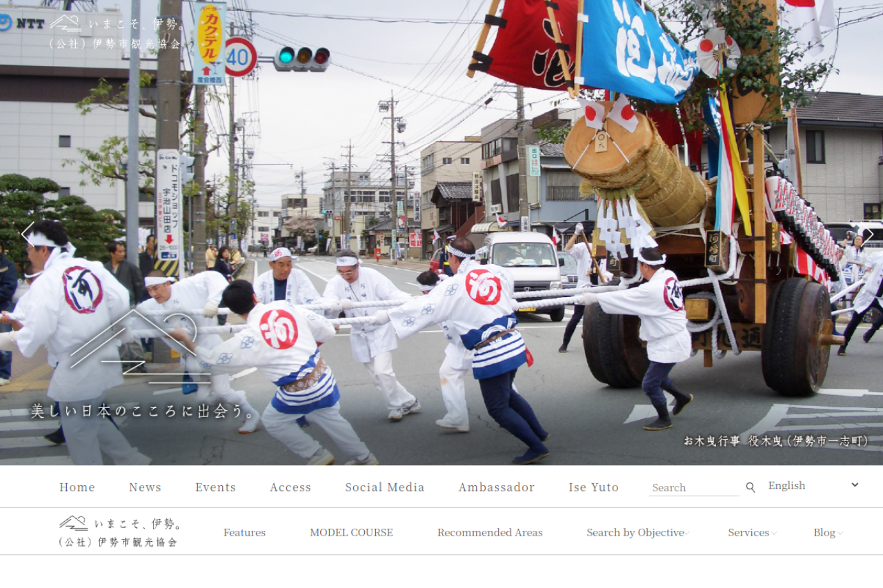Click the search magnifier icon
Image resolution: width=883 pixels, height=588 pixels.
751,487
